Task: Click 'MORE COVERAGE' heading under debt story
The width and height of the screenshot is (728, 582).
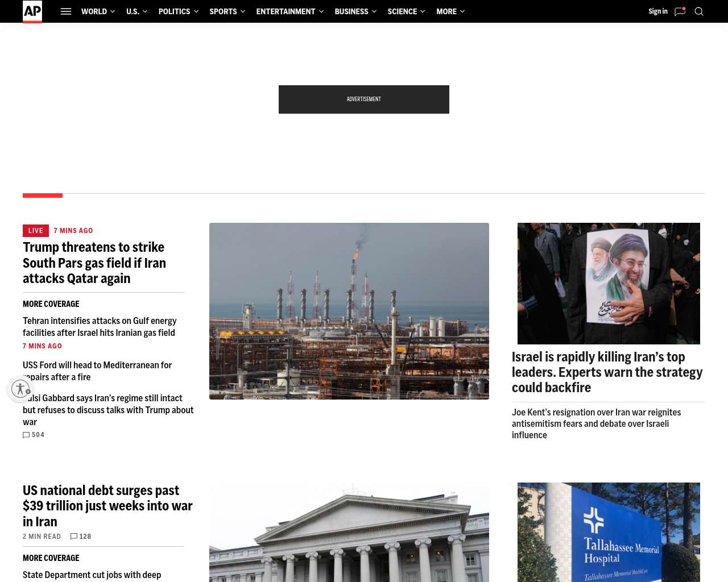Action: 51,558
